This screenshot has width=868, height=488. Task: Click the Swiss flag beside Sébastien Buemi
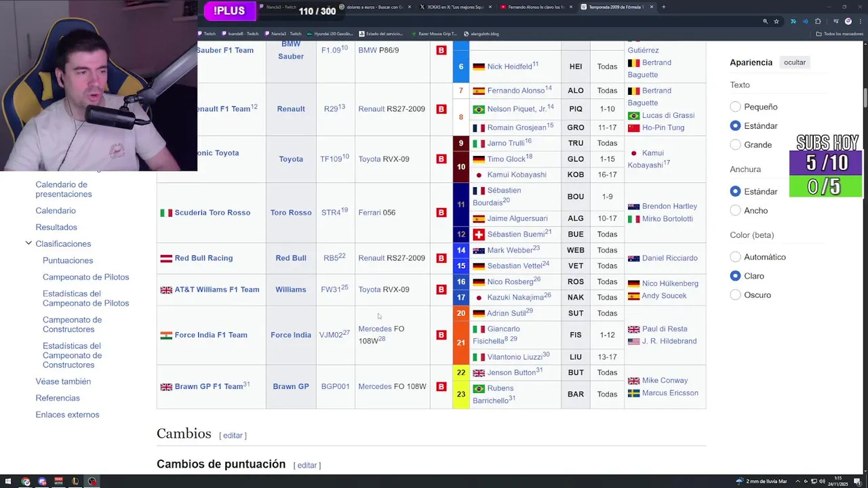[479, 235]
